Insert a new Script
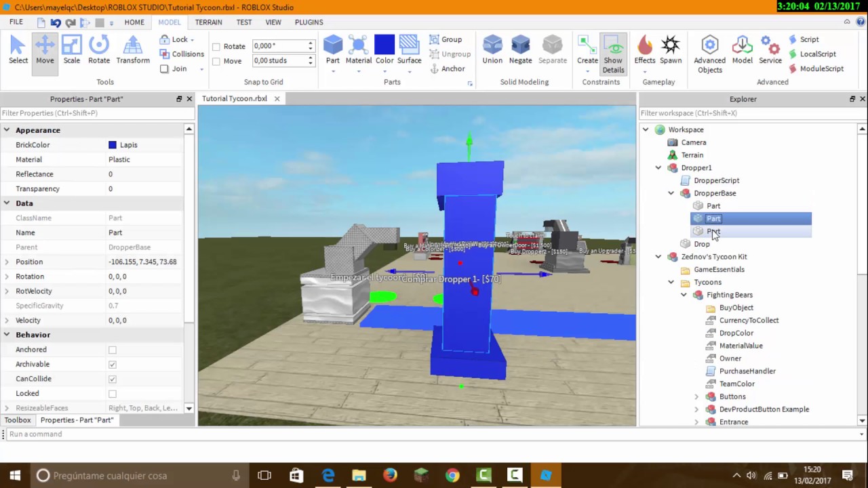 tap(804, 39)
